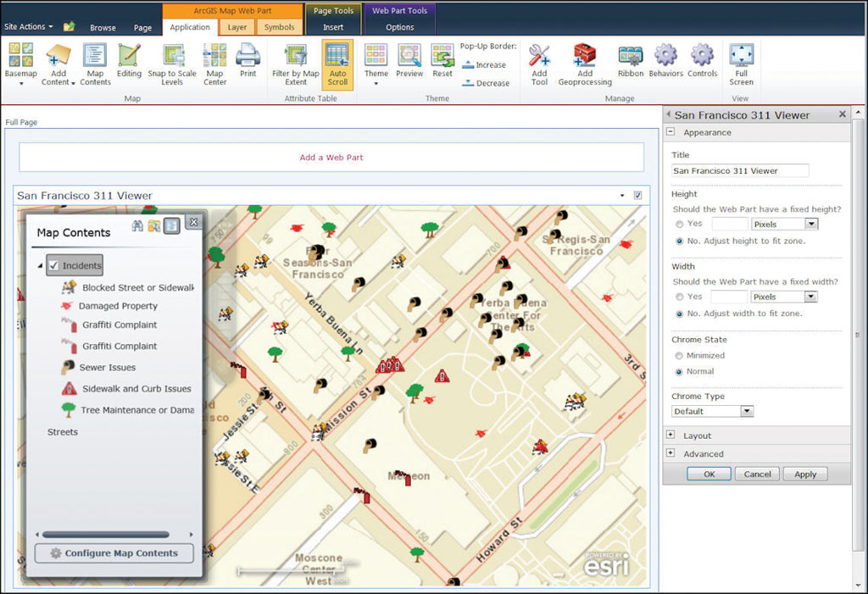Open the Theme gallery
The image size is (868, 594).
[x=376, y=63]
